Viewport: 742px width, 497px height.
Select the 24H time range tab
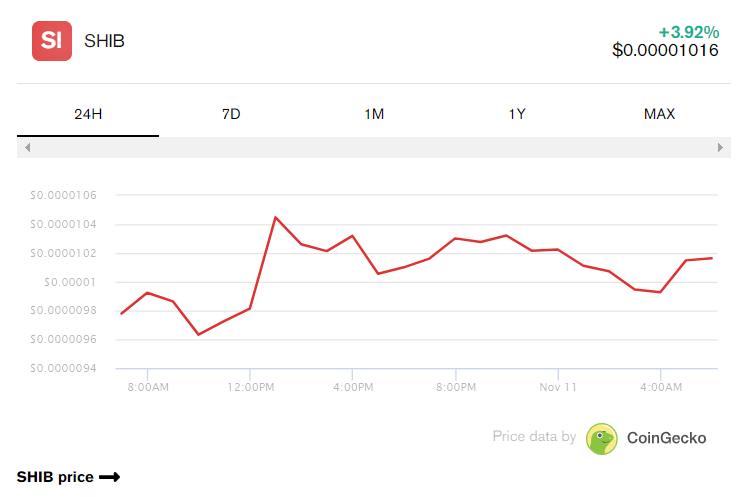pyautogui.click(x=88, y=114)
